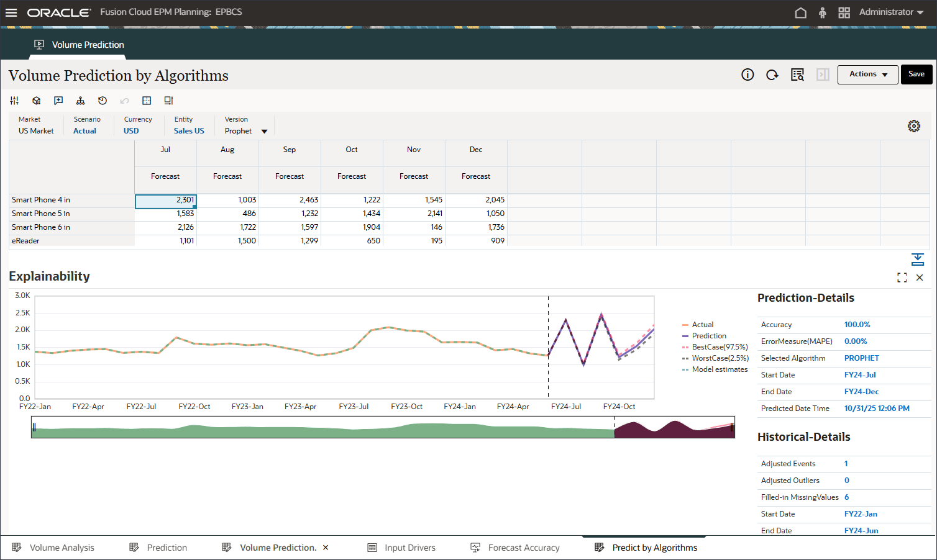937x560 pixels.
Task: Add a comment using the comment icon
Action: click(x=58, y=100)
